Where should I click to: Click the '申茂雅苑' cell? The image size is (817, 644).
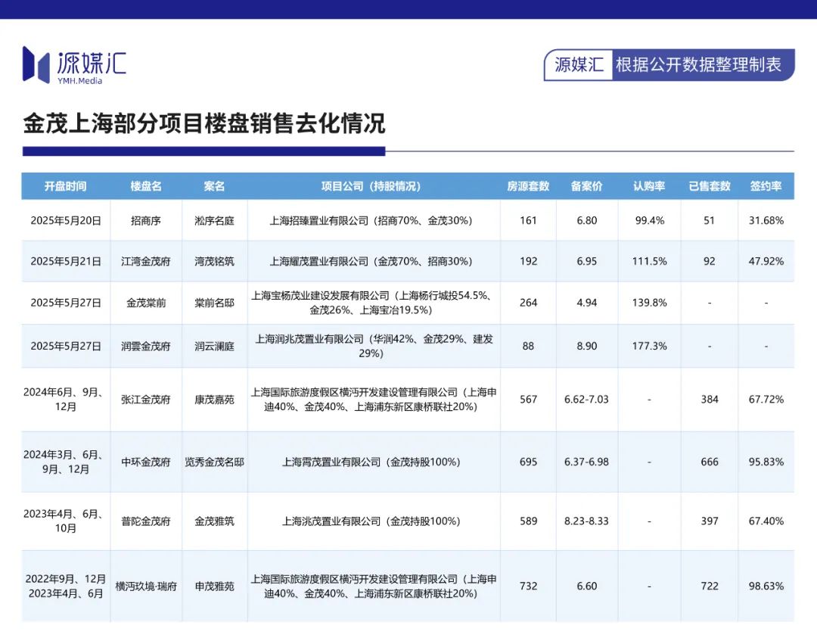214,586
